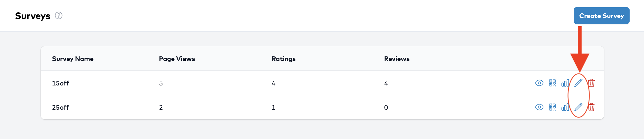Image resolution: width=644 pixels, height=139 pixels.
Task: Delete the 25off survey
Action: 591,107
